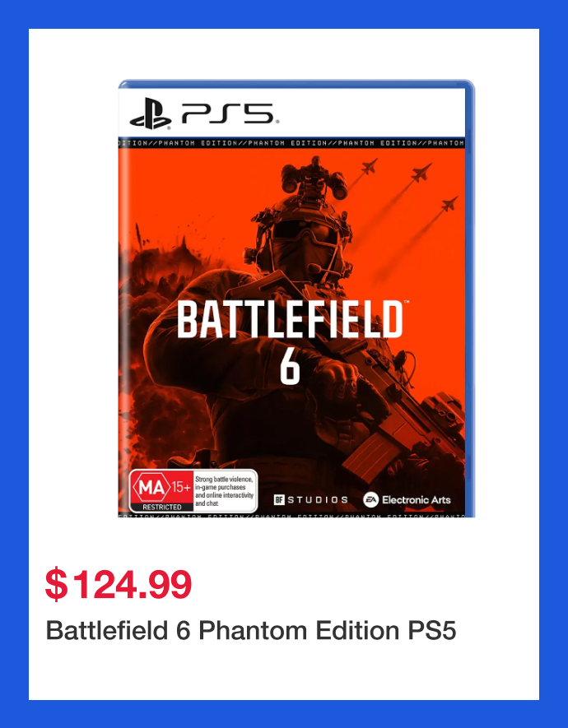
Task: Click the bottom Phantom Edition banner strip
Action: tap(291, 516)
